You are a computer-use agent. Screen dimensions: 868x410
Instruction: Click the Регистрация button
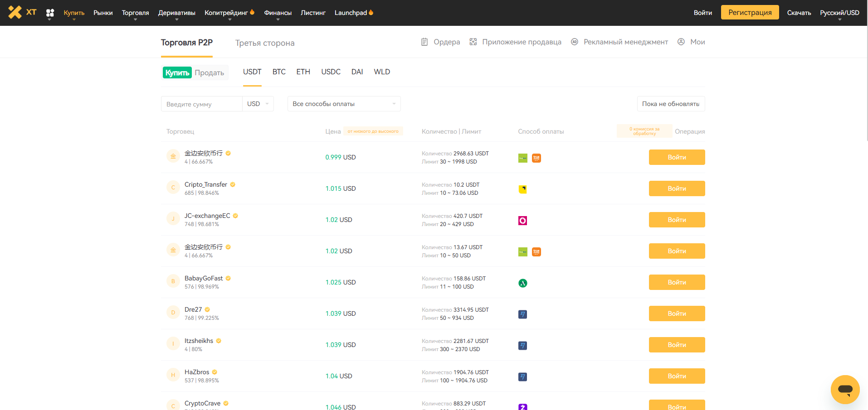point(750,12)
